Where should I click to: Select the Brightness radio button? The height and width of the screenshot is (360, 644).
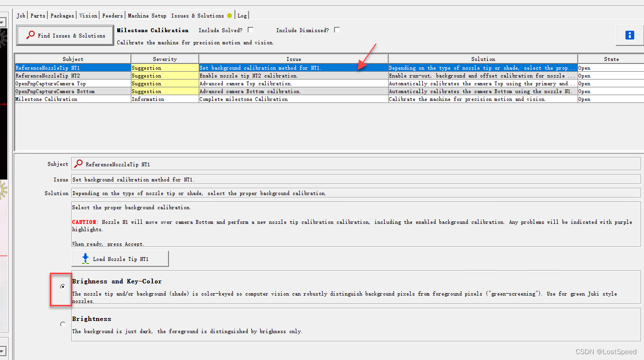tap(62, 324)
